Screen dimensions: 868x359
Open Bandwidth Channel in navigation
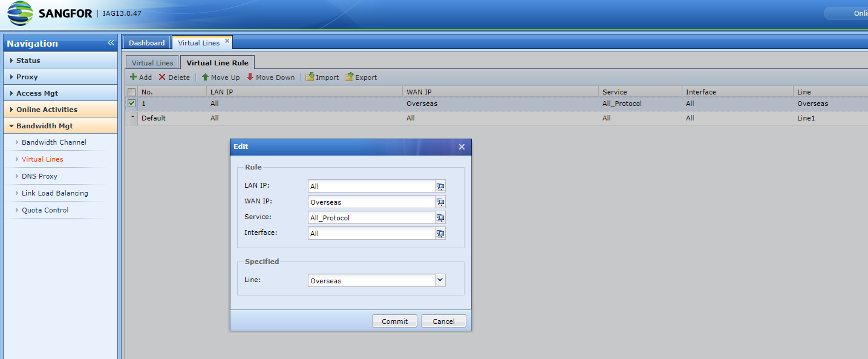54,142
